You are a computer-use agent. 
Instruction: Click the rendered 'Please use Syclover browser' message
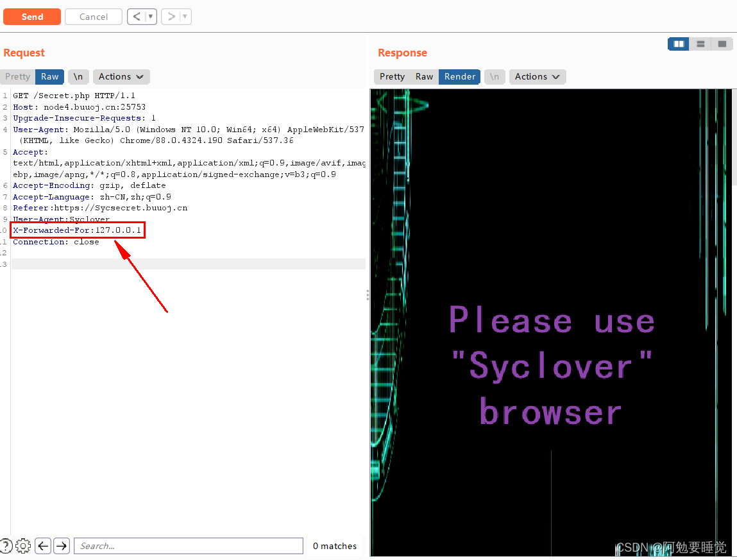552,366
